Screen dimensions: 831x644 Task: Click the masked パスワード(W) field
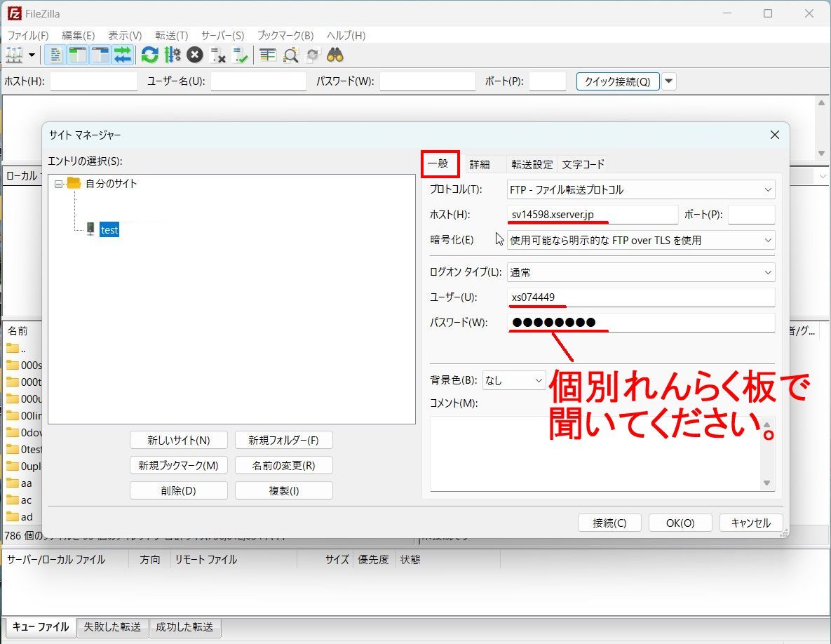641,322
